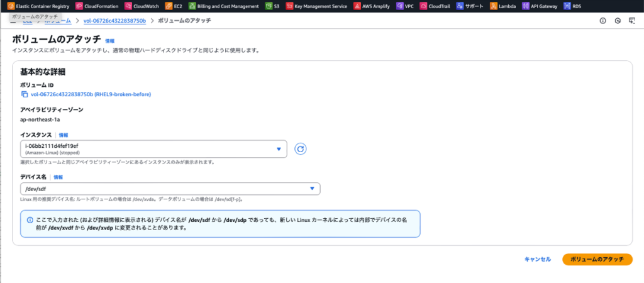The height and width of the screenshot is (283, 644).
Task: Click the アベイラビリティーゾーン label
Action: pyautogui.click(x=52, y=109)
